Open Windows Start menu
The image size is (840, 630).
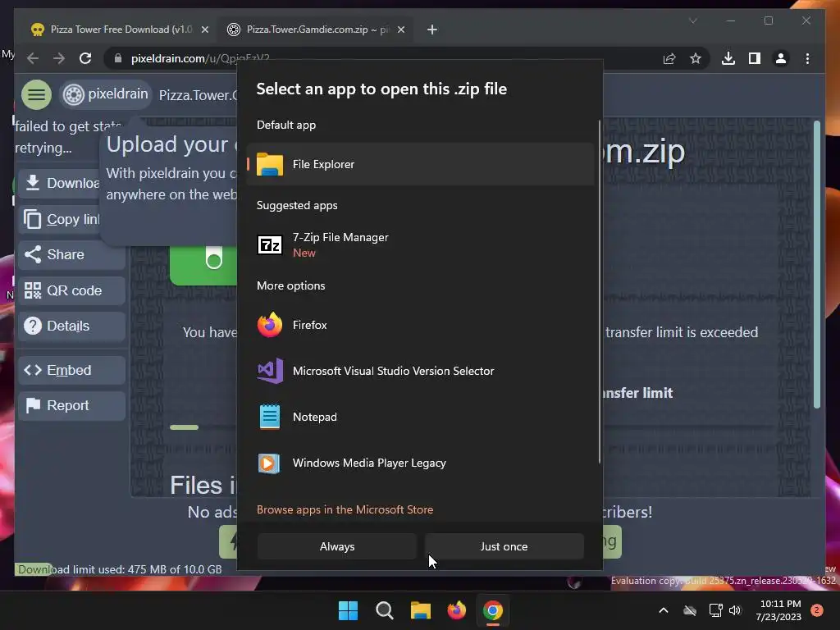point(348,610)
